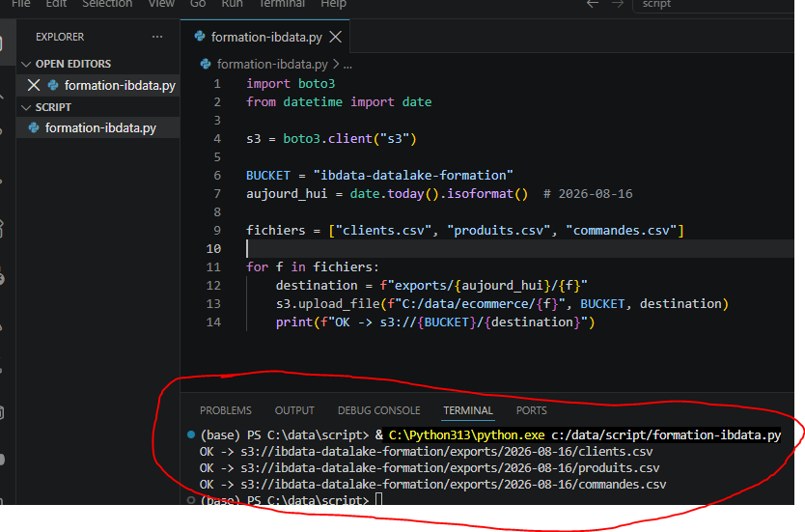Click the '# 2026-08-16' comment

click(x=588, y=194)
